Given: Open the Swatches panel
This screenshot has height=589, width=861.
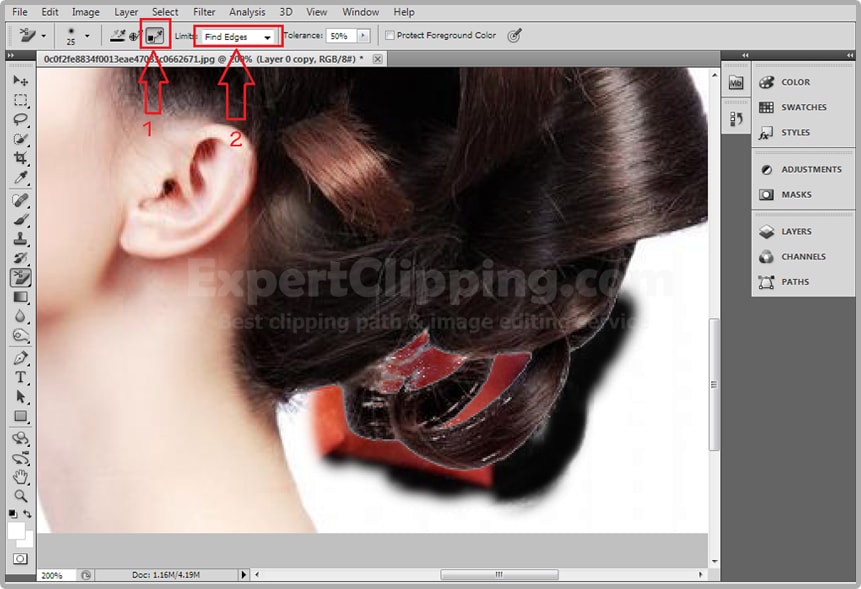Looking at the screenshot, I should point(803,107).
